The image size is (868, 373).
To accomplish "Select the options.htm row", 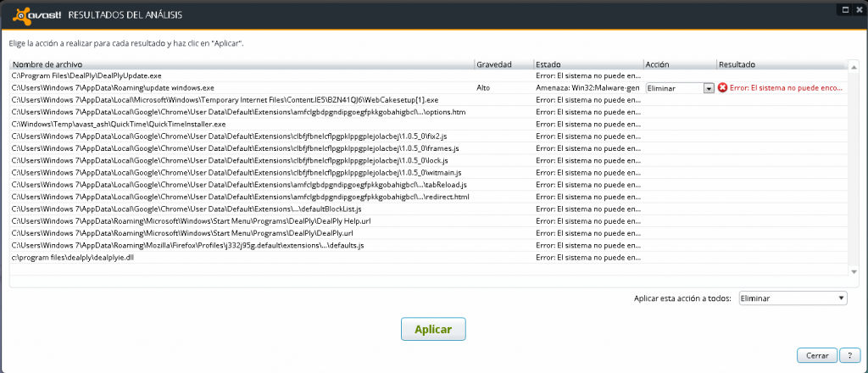I will point(428,112).
